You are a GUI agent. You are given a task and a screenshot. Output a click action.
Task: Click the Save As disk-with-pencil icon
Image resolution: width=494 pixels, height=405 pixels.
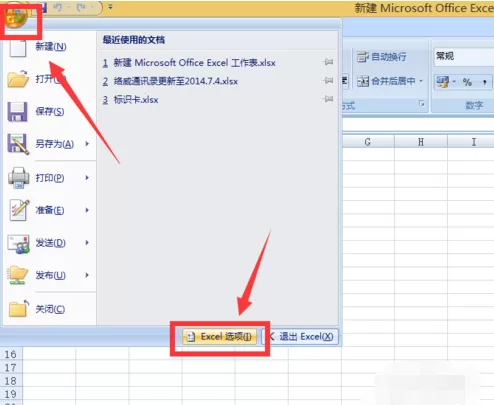(18, 144)
